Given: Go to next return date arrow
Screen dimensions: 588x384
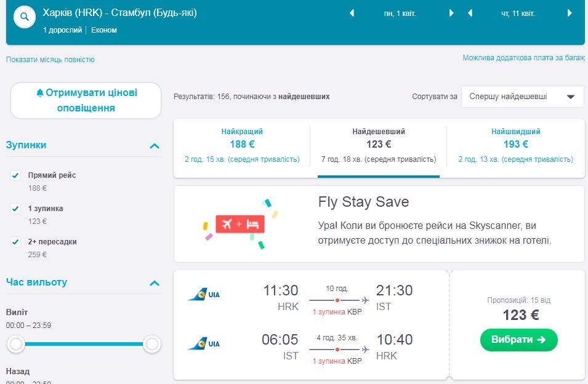Looking at the screenshot, I should (x=569, y=14).
